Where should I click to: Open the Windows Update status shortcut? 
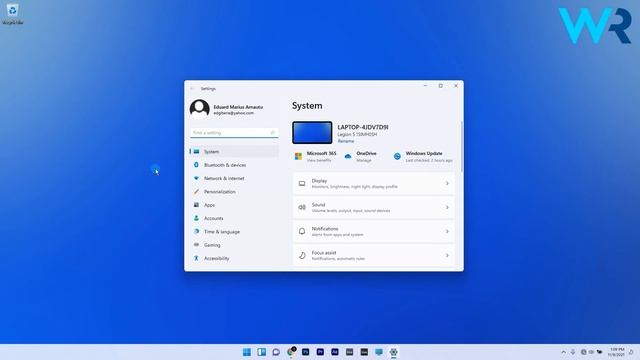coord(423,157)
